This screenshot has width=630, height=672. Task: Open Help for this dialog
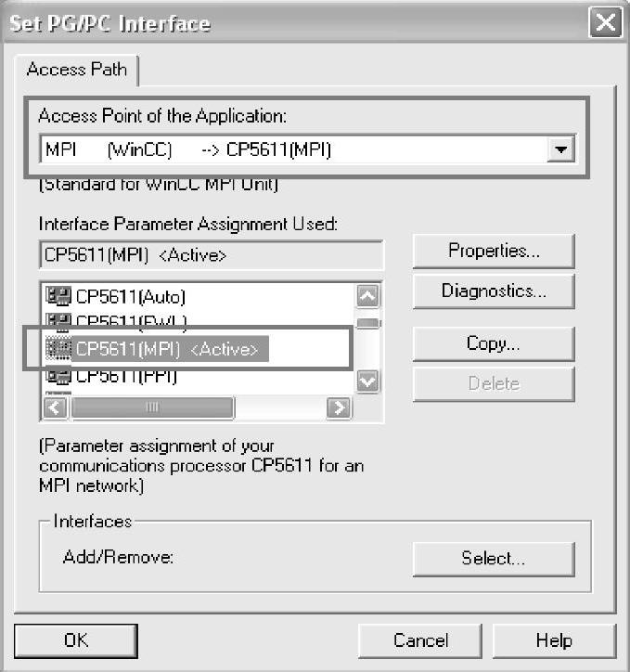point(554,640)
